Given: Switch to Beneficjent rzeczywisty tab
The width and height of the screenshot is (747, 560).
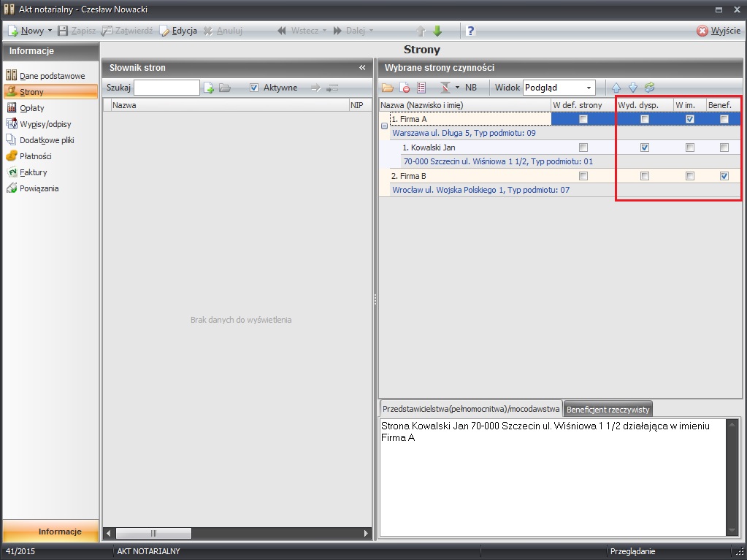Looking at the screenshot, I should pos(608,410).
